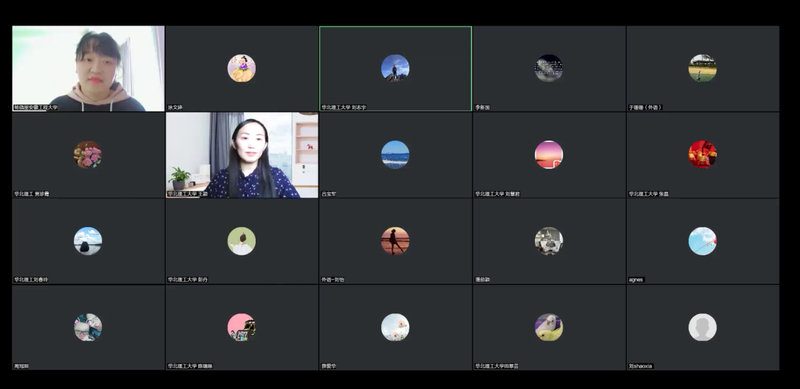Image resolution: width=800 pixels, height=389 pixels.
Task: Click the green field park avatar
Action: 702,68
